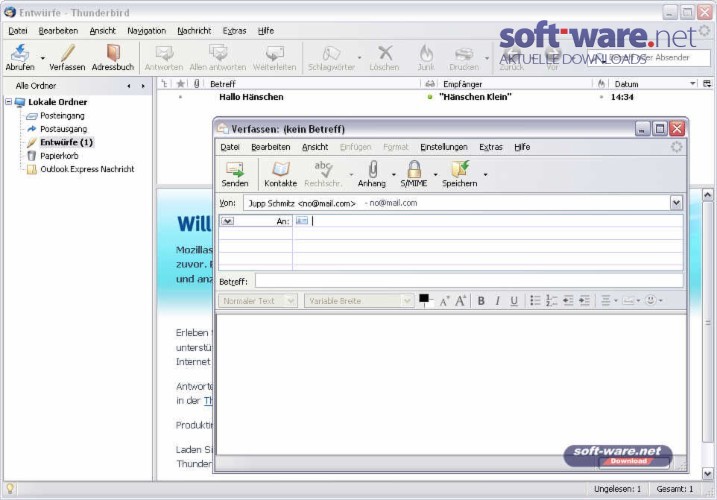Click the Abrufen (get mail) icon
717x500 pixels.
click(x=20, y=53)
